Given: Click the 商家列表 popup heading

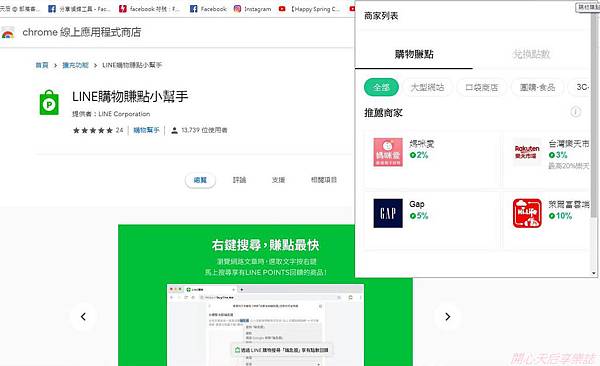Looking at the screenshot, I should click(381, 16).
